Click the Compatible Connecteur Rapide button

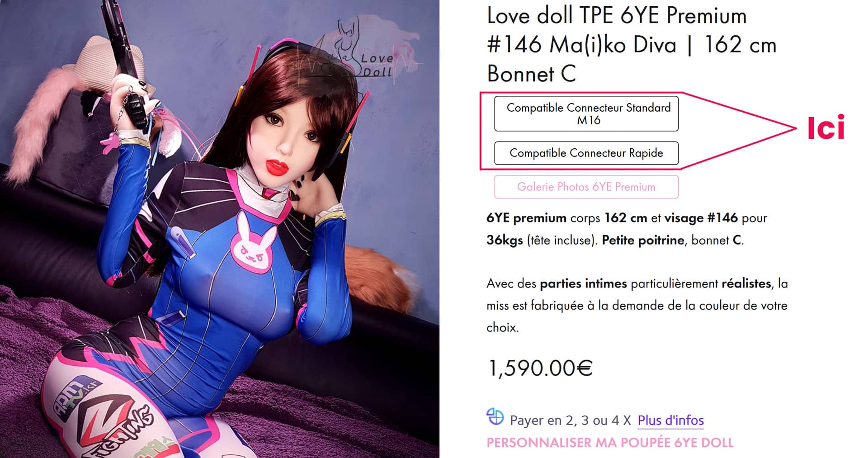pos(586,153)
